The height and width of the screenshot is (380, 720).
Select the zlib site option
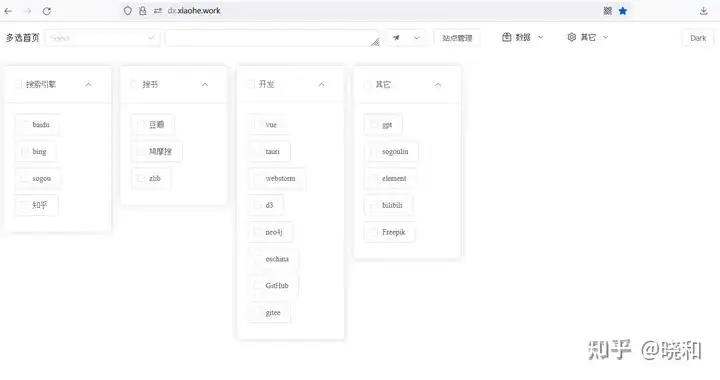click(x=151, y=179)
